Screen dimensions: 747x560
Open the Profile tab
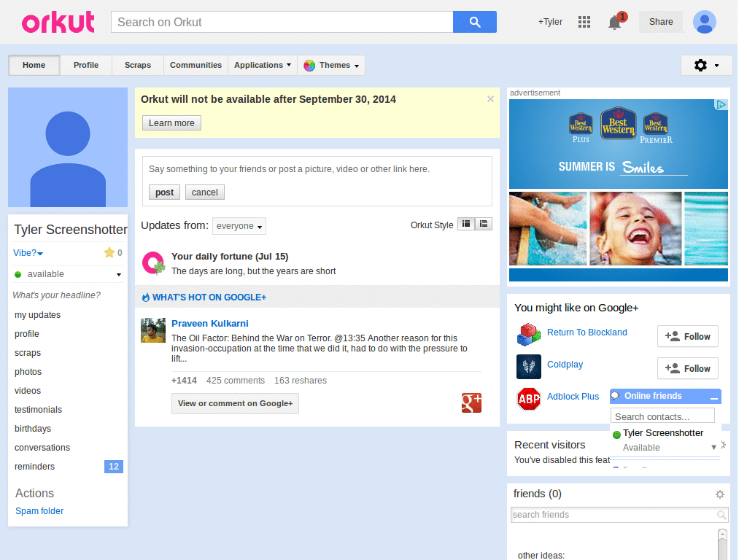86,65
